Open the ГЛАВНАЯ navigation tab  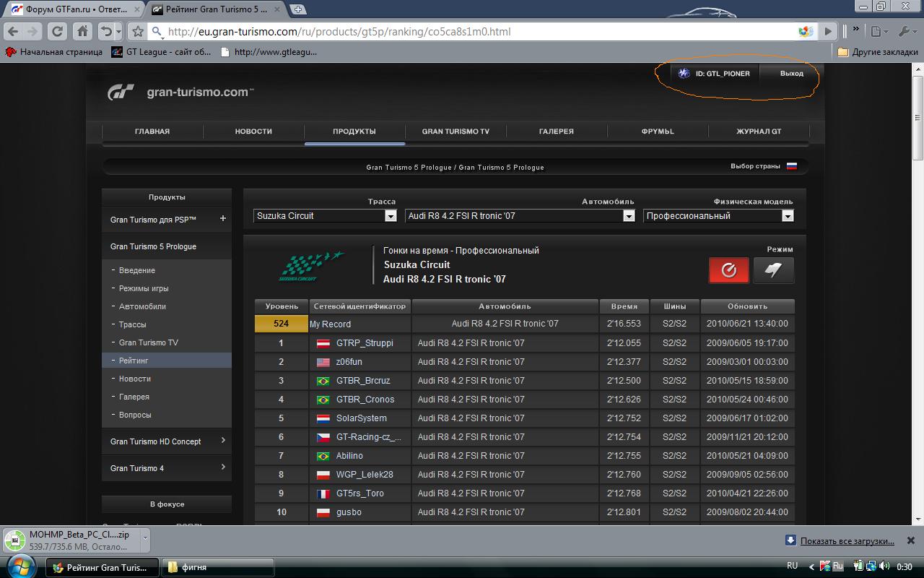point(152,131)
